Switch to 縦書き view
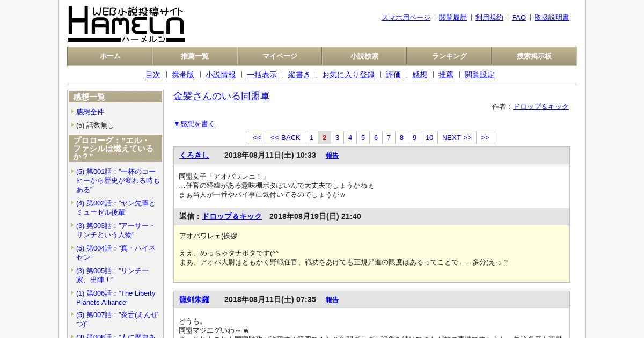644x338 pixels. pyautogui.click(x=299, y=75)
